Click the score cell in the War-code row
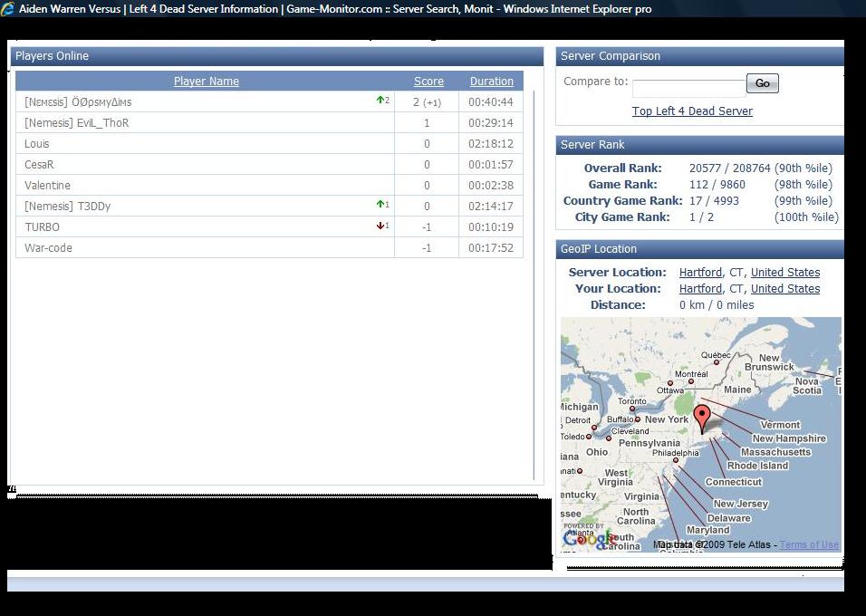This screenshot has height=616, width=866. 427,247
